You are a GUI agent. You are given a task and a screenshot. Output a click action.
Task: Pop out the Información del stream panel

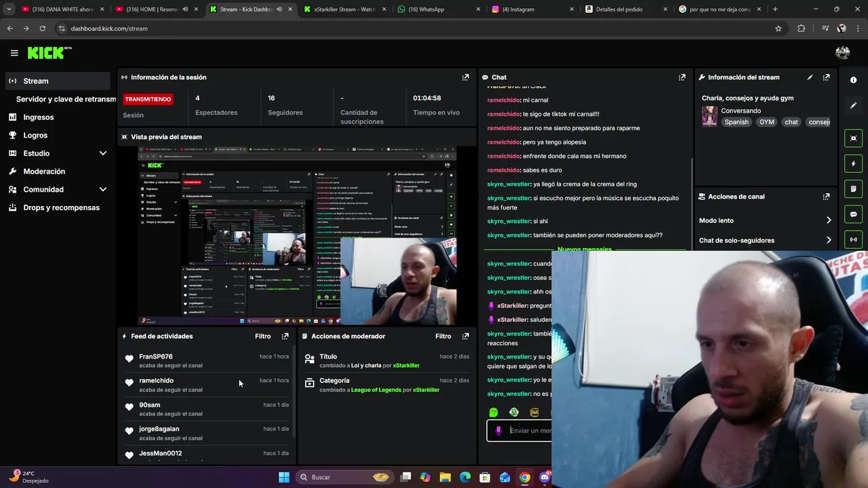pos(826,77)
